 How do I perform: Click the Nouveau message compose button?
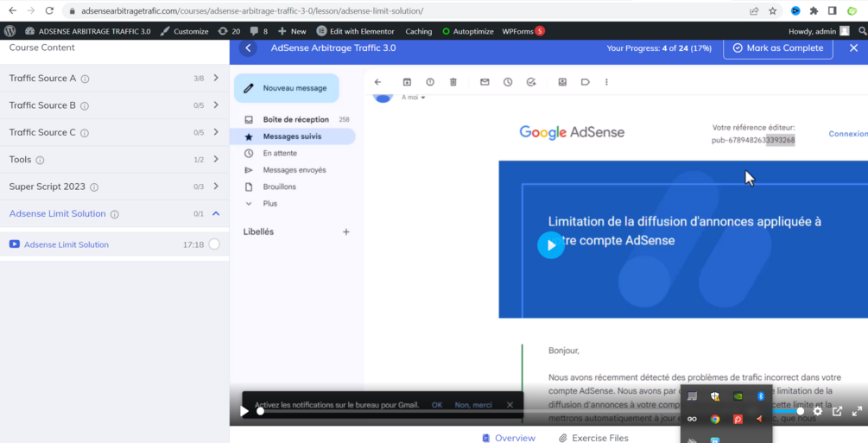pyautogui.click(x=286, y=88)
